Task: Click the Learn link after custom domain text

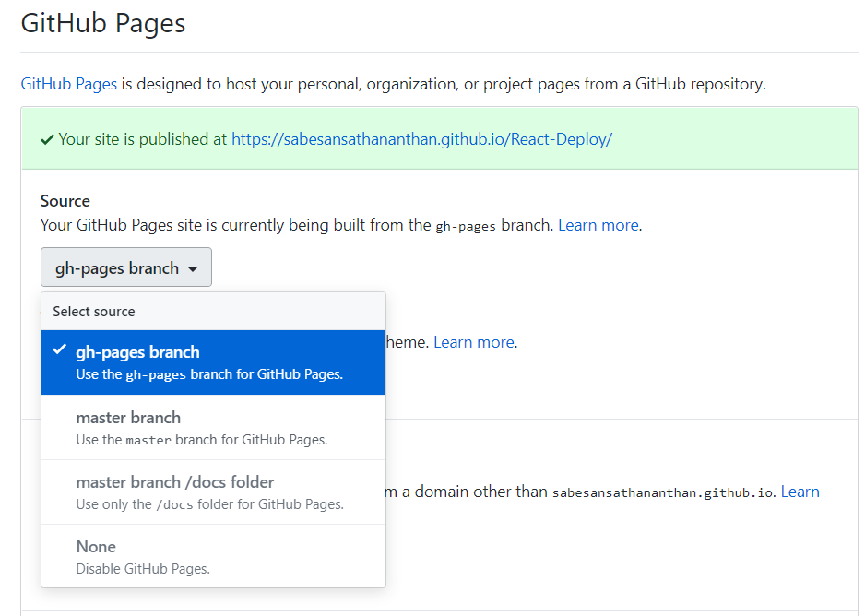Action: [800, 492]
